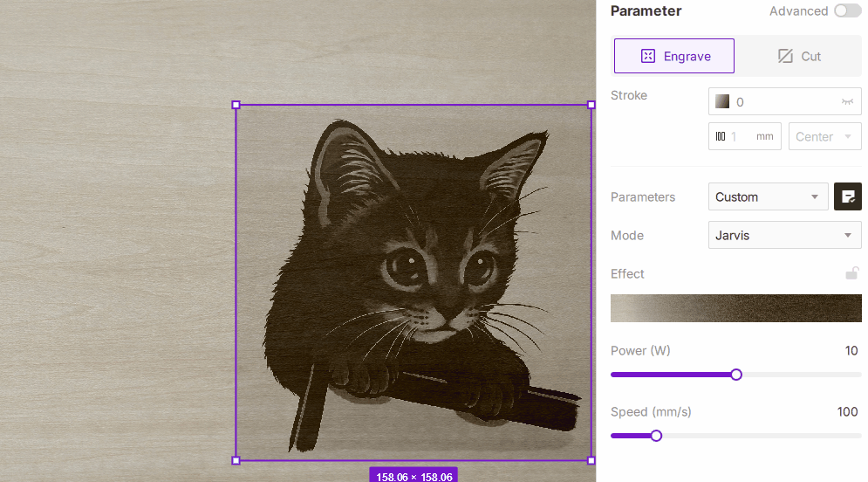Screen dimensions: 868x482
Task: Switch to the Cut tab
Action: click(799, 56)
